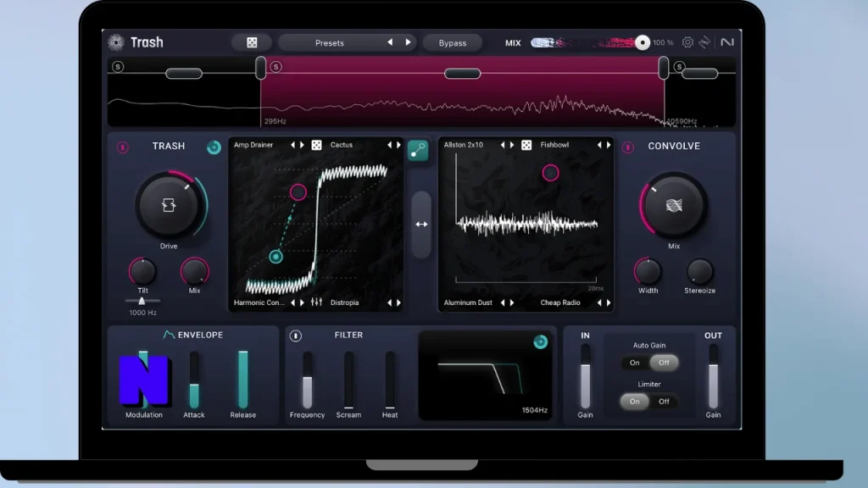The width and height of the screenshot is (868, 488).
Task: Previous type arrow beside Distropia
Action: (389, 302)
